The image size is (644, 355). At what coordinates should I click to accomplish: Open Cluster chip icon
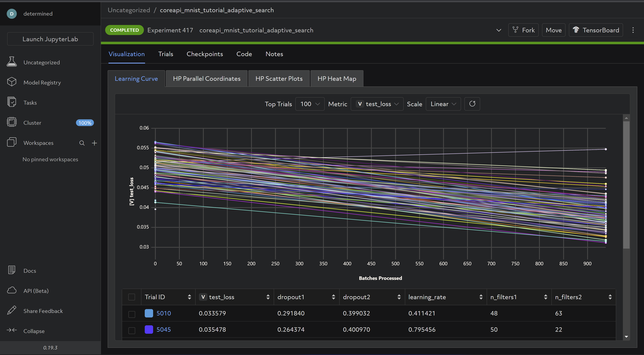pos(12,122)
